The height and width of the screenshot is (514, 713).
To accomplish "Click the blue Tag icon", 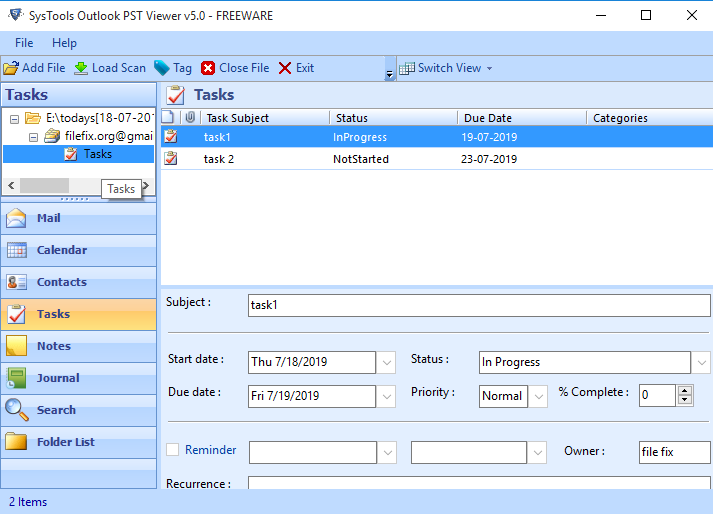I will 161,68.
